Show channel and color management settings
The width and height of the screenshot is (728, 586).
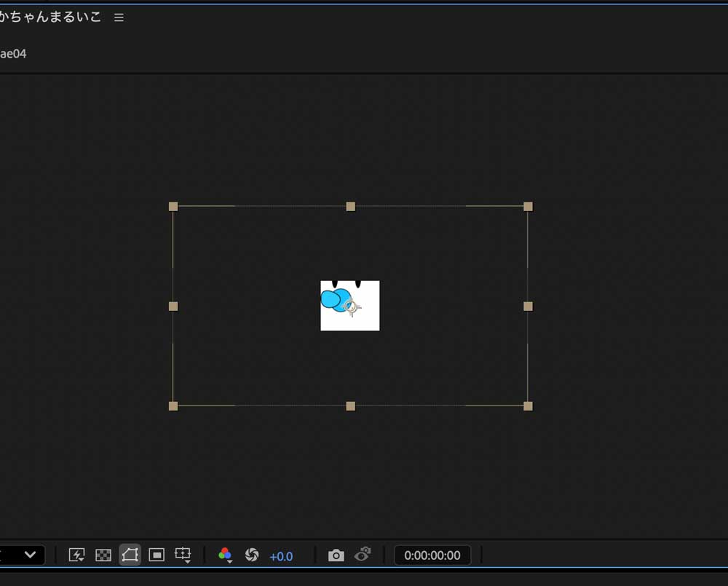click(225, 554)
